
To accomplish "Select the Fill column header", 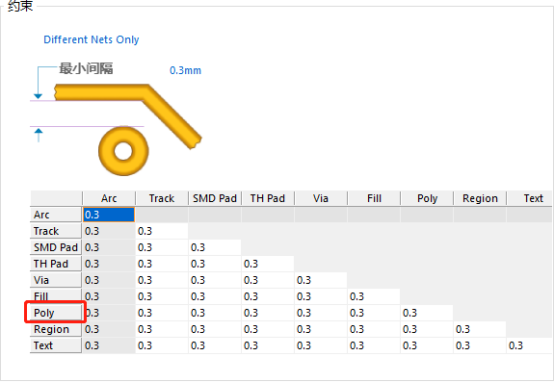I will [x=374, y=198].
